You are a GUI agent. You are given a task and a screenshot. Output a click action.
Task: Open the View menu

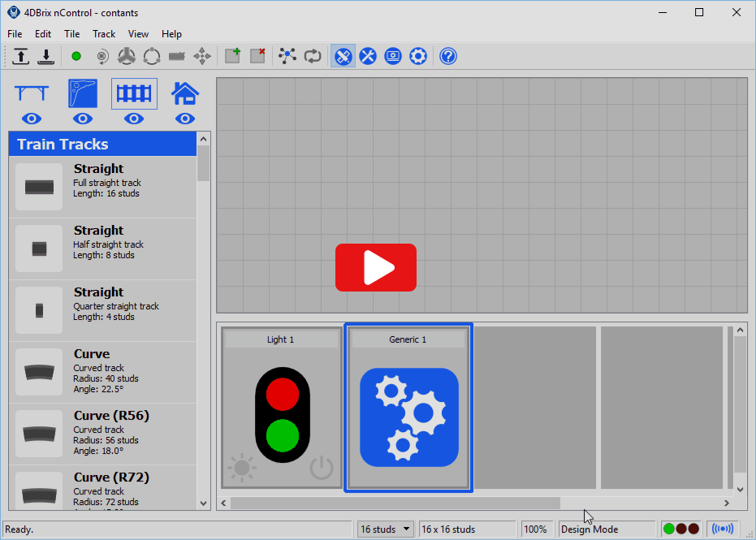click(138, 34)
